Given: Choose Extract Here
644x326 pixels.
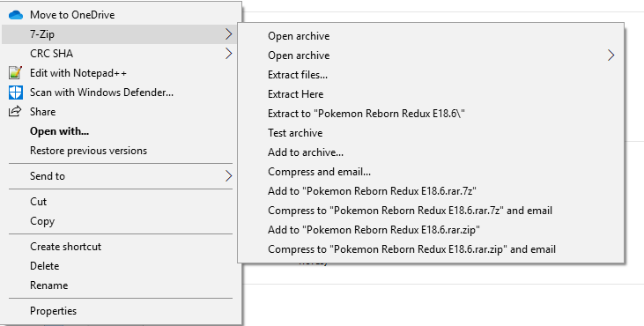Looking at the screenshot, I should (x=431, y=94).
